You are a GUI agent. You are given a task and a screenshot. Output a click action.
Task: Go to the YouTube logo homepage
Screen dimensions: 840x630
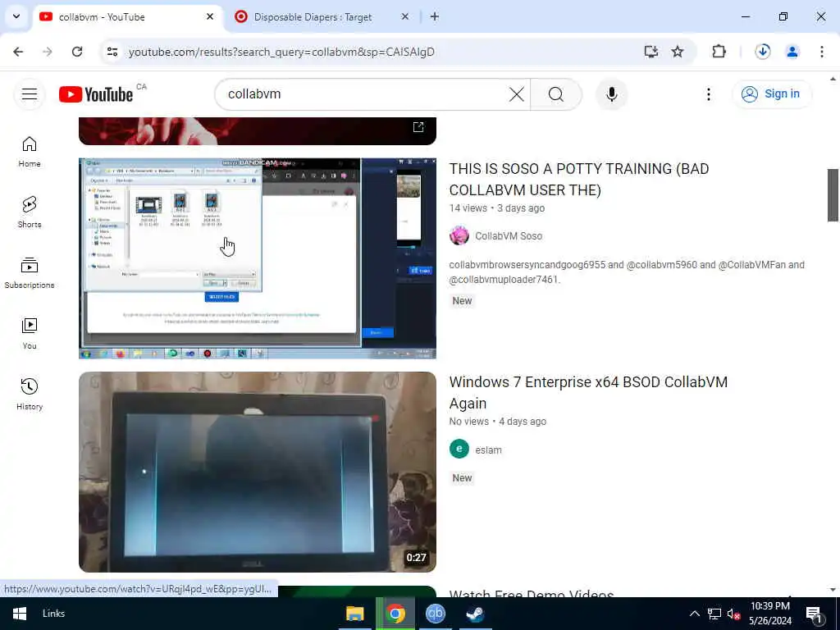96,94
